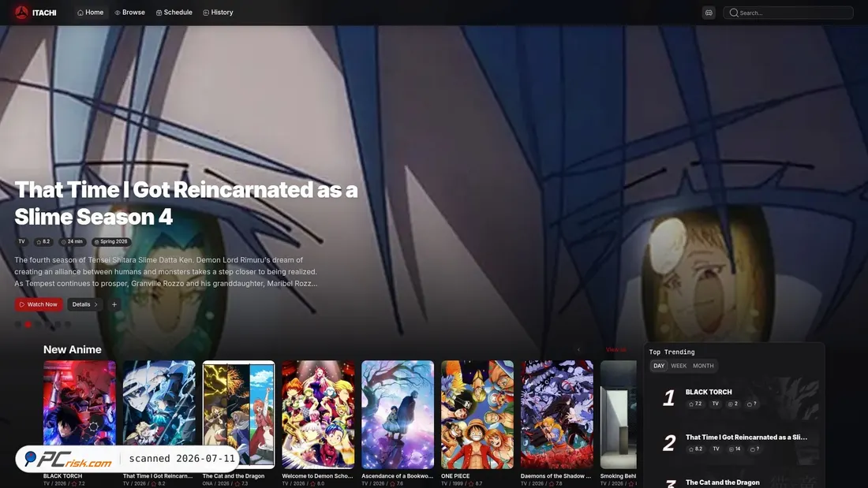868x488 pixels.
Task: Click the featured TV type badge
Action: point(21,242)
